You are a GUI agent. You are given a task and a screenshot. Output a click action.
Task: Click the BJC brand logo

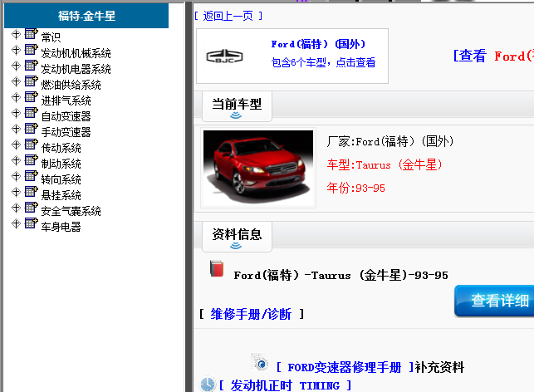[x=225, y=56]
